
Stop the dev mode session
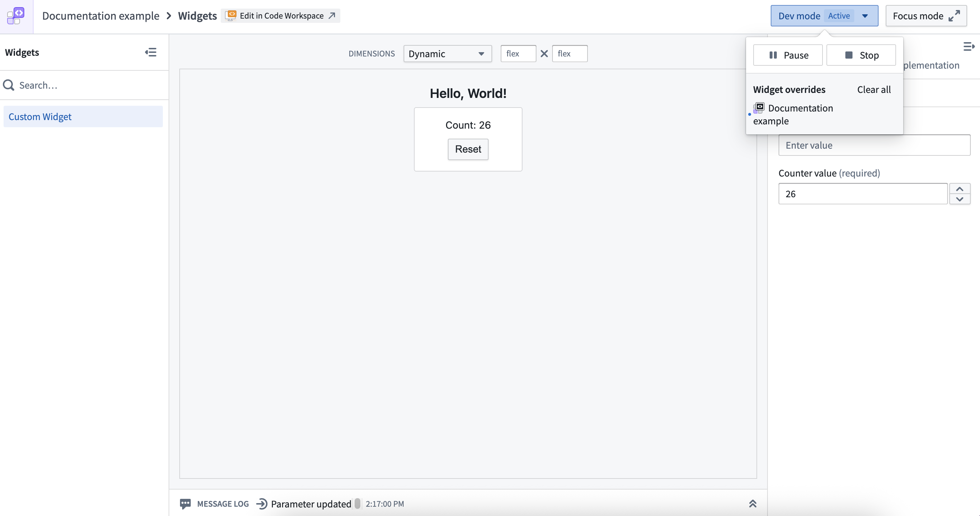click(861, 55)
